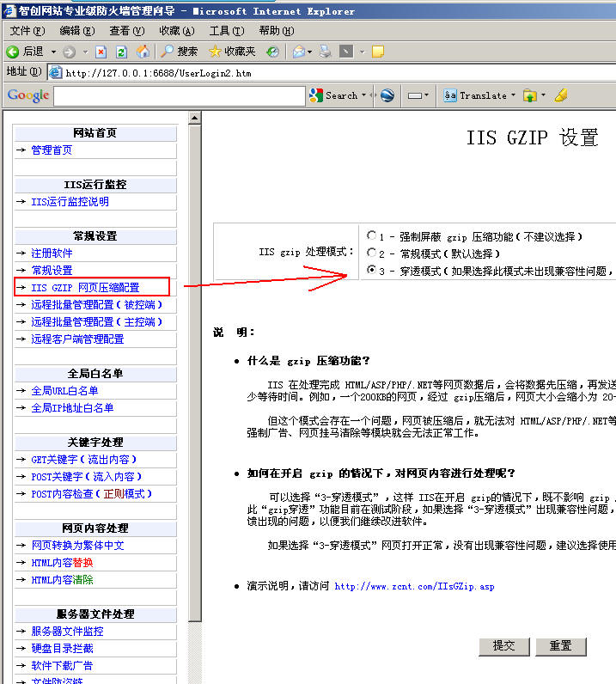The width and height of the screenshot is (616, 684).
Task: Open the Forward button history dropdown arrow
Action: [86, 52]
